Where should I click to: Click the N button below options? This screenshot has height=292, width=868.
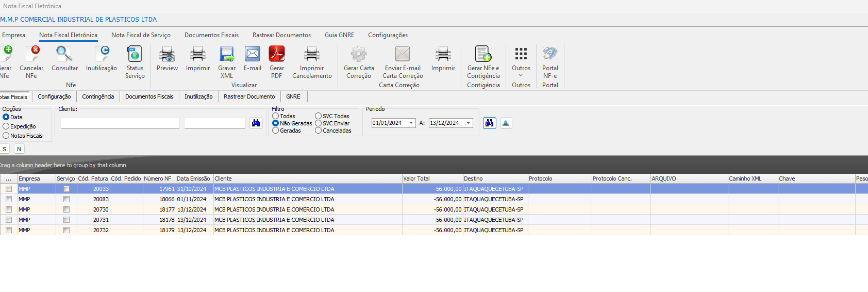pos(19,149)
